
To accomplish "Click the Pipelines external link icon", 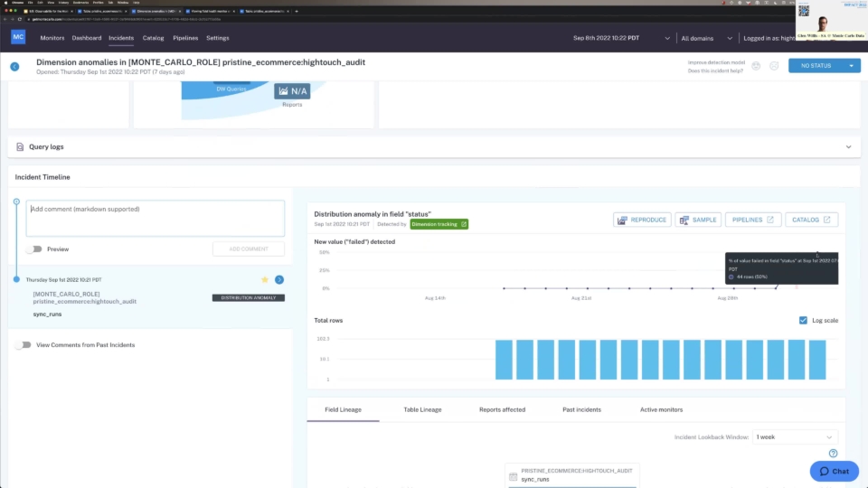I will coord(770,220).
